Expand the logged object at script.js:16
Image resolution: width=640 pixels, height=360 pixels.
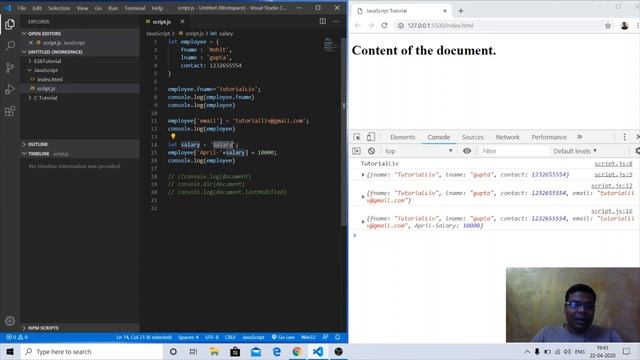point(362,222)
